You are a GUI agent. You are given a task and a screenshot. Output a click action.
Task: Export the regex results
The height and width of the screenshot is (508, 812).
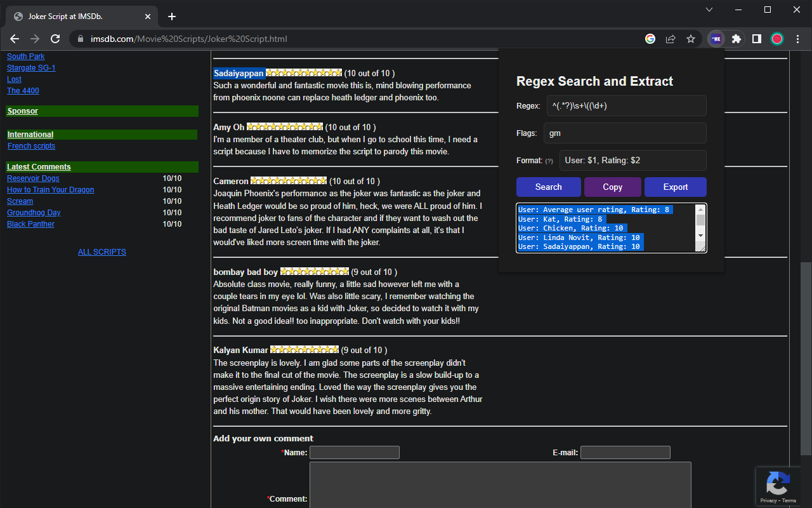675,187
